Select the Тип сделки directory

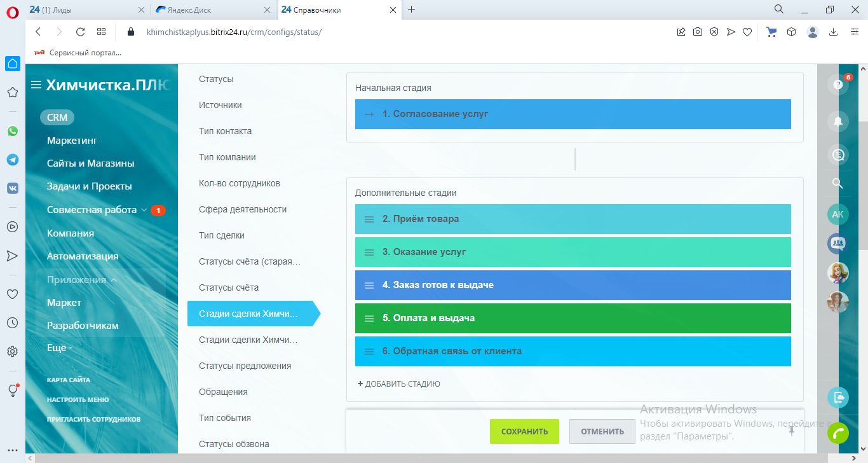point(222,235)
